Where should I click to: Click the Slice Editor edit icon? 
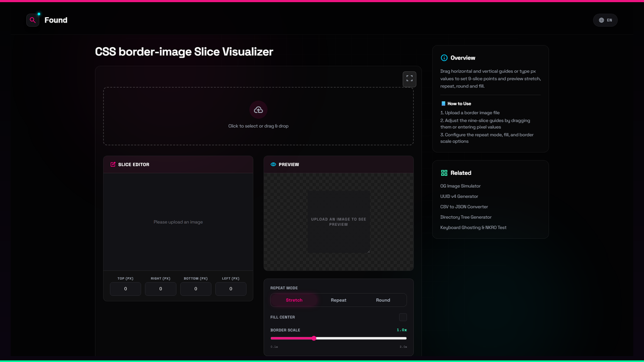pos(113,165)
